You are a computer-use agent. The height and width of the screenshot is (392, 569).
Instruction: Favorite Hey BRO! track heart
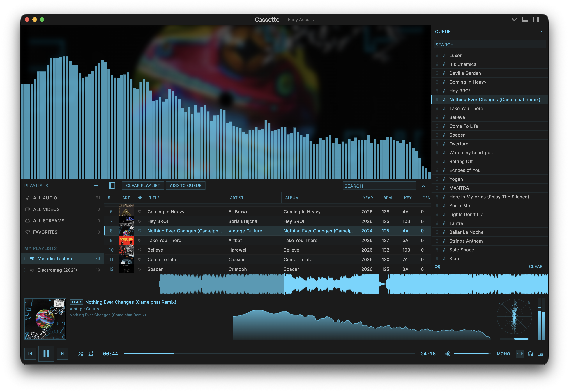click(140, 221)
